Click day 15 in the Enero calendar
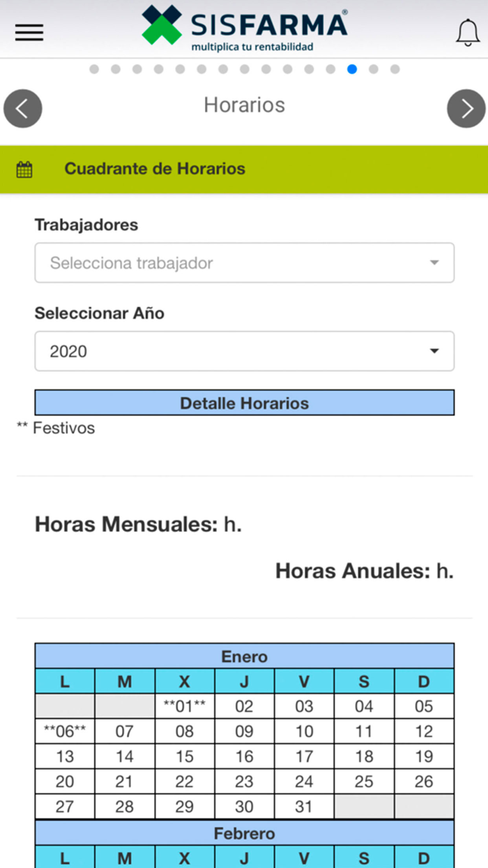The height and width of the screenshot is (868, 488). 183,756
